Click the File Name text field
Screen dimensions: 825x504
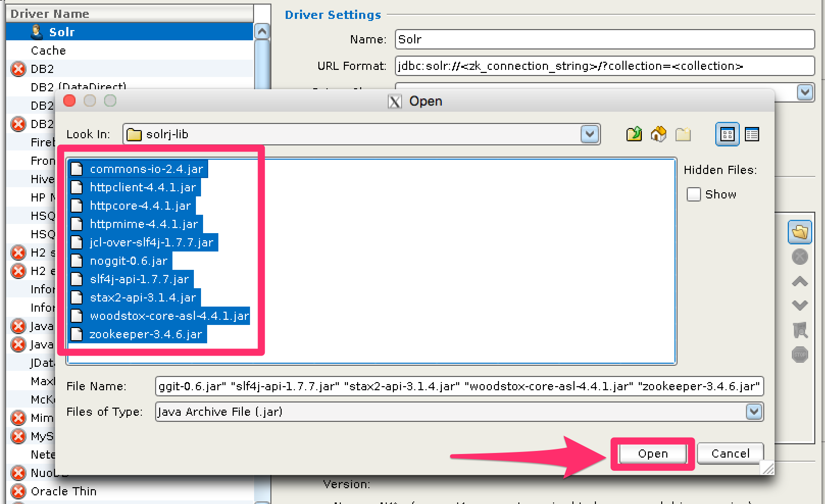click(x=459, y=386)
